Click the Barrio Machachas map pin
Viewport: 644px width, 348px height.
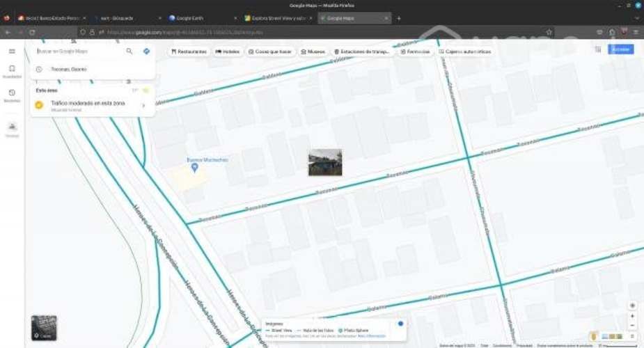pos(195,167)
